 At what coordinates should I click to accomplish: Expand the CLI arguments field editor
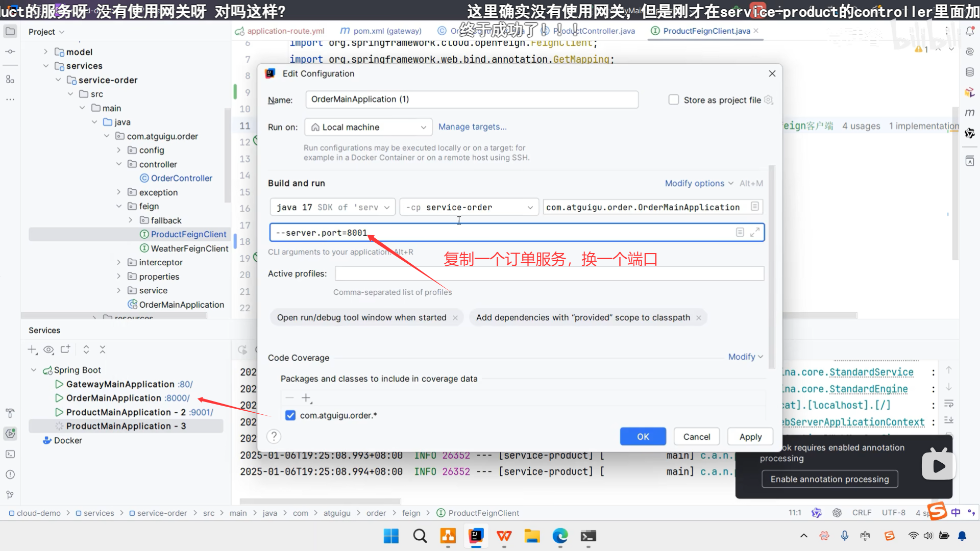[755, 233]
